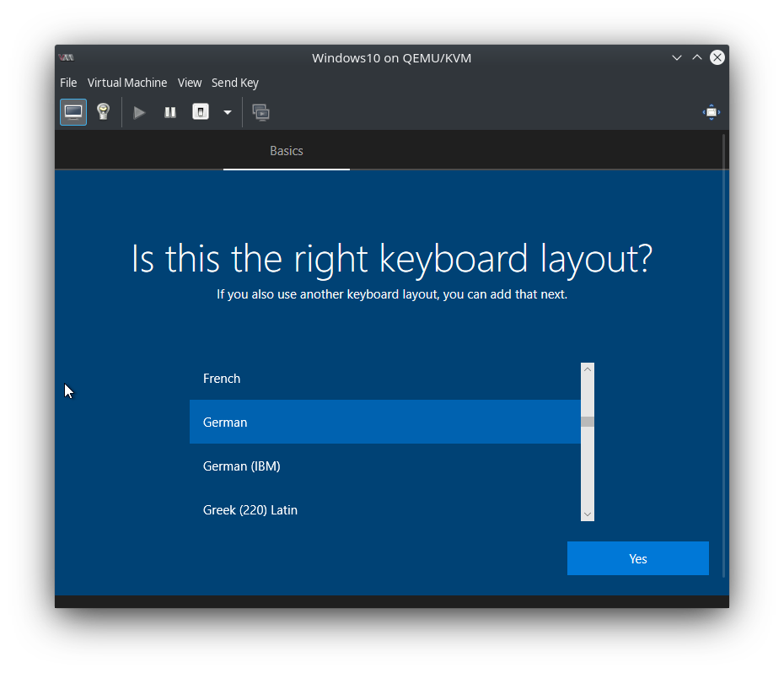Select the Basics tab
Screen dimensions: 784x673
pyautogui.click(x=287, y=151)
